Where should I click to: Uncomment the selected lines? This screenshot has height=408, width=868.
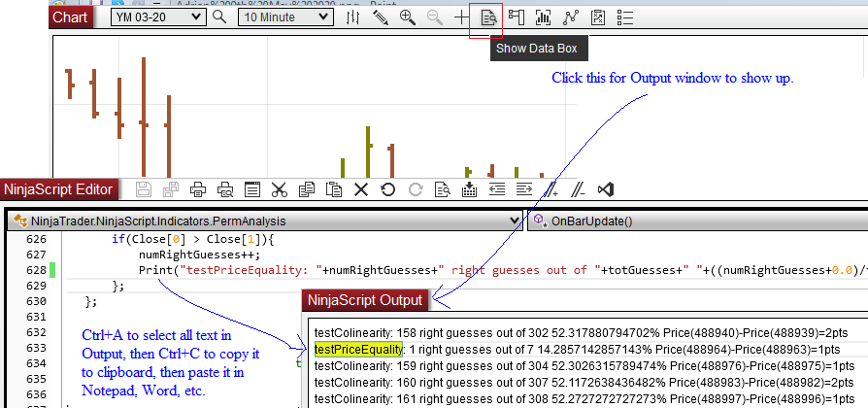pos(579,189)
